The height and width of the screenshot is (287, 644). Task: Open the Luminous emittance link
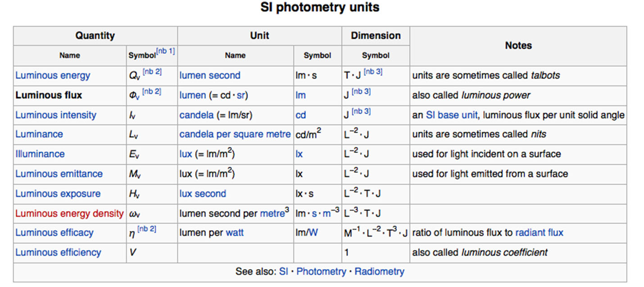(x=59, y=174)
